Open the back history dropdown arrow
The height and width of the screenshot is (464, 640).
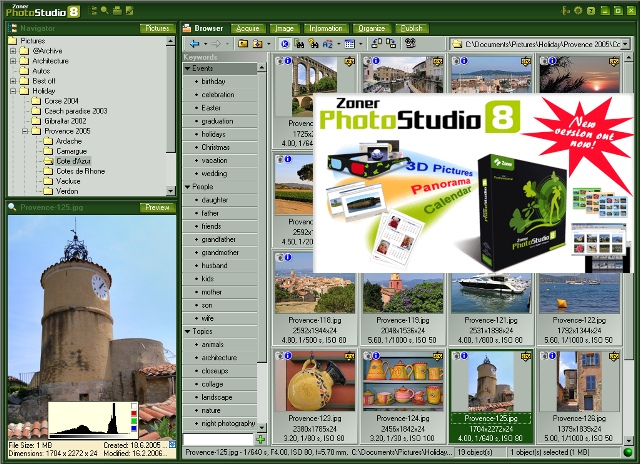(x=205, y=44)
